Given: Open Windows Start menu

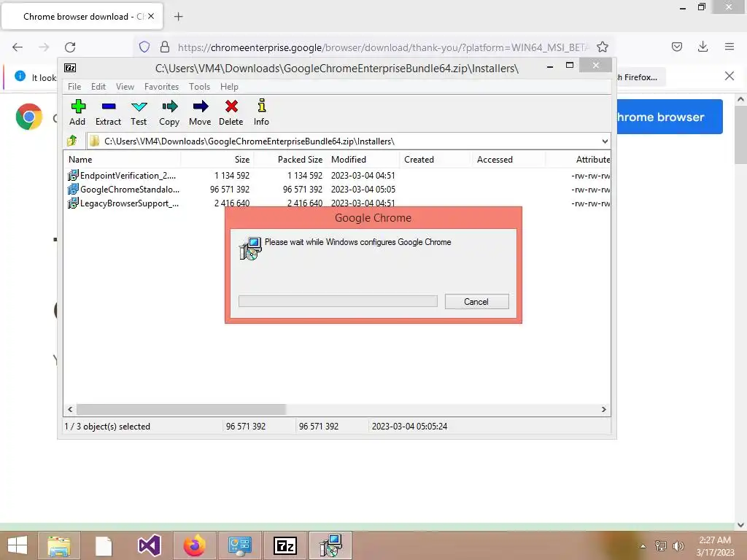Looking at the screenshot, I should point(18,545).
